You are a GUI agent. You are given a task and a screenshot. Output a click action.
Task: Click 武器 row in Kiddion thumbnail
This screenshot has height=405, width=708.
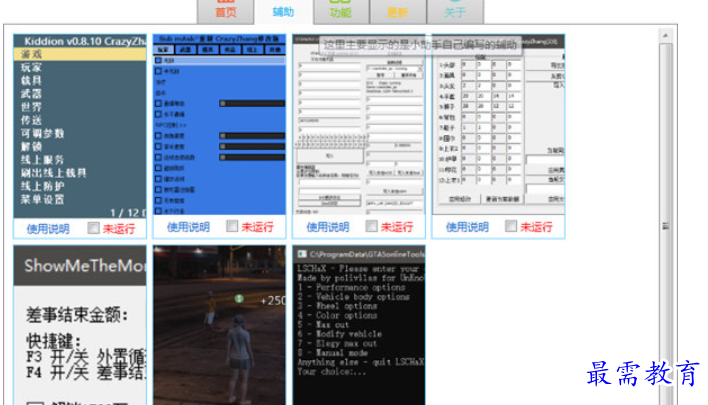pyautogui.click(x=80, y=94)
